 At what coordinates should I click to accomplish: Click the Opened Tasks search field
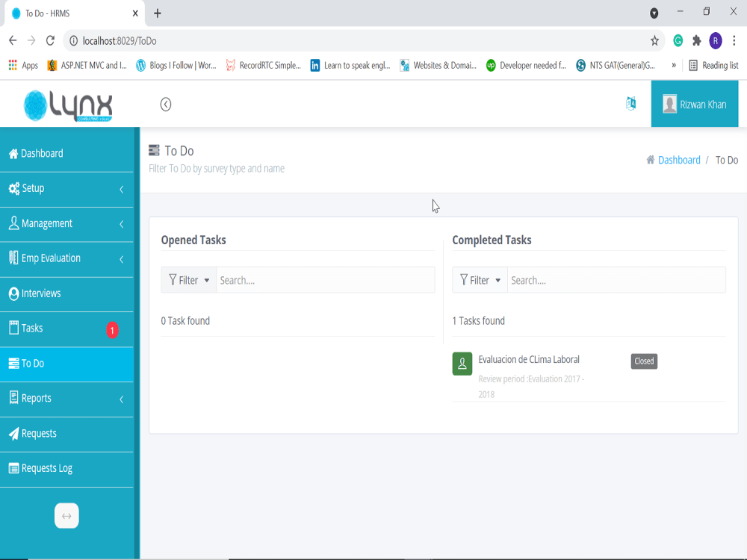(x=326, y=280)
